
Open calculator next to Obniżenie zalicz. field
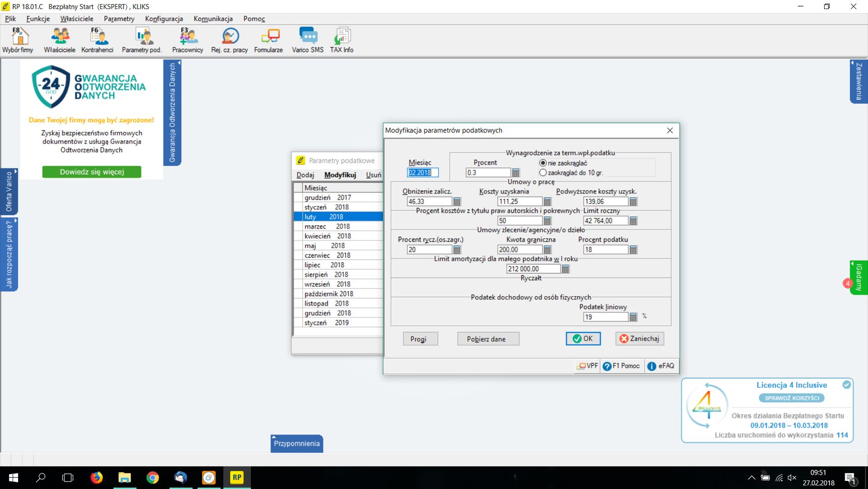pyautogui.click(x=457, y=202)
